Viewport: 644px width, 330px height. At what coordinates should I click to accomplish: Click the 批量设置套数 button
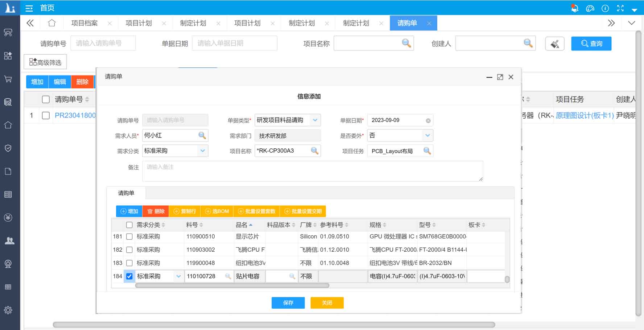[256, 211]
